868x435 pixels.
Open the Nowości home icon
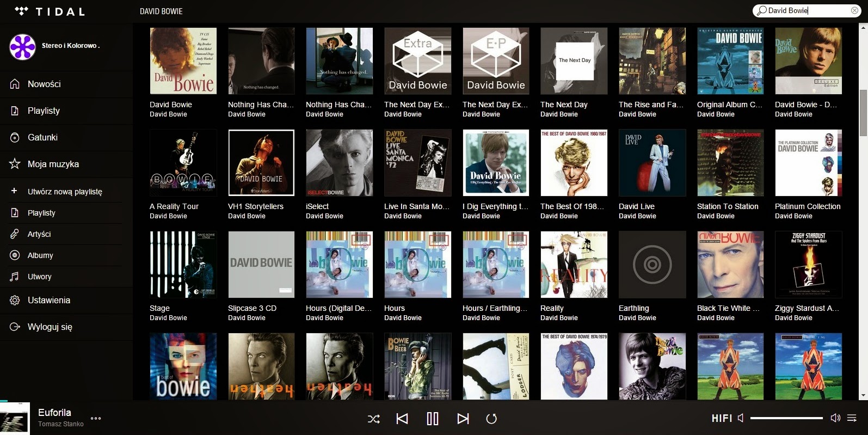pyautogui.click(x=15, y=84)
